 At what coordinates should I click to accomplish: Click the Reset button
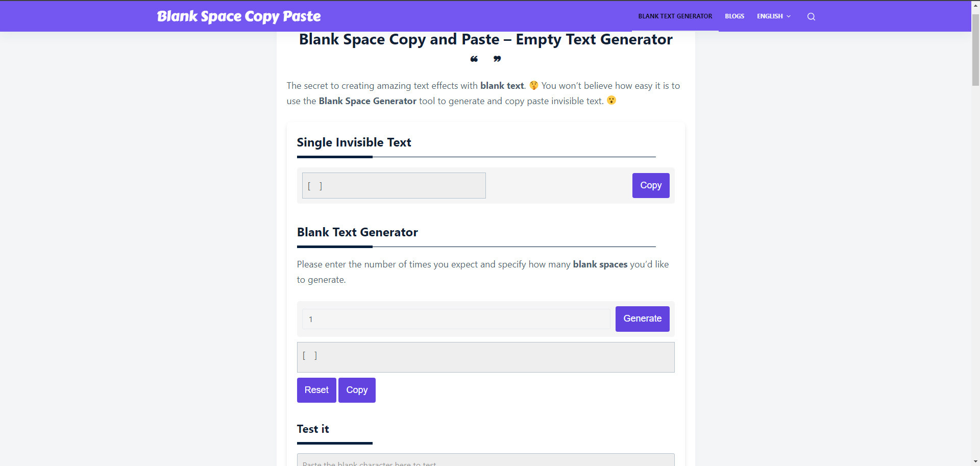pyautogui.click(x=316, y=390)
